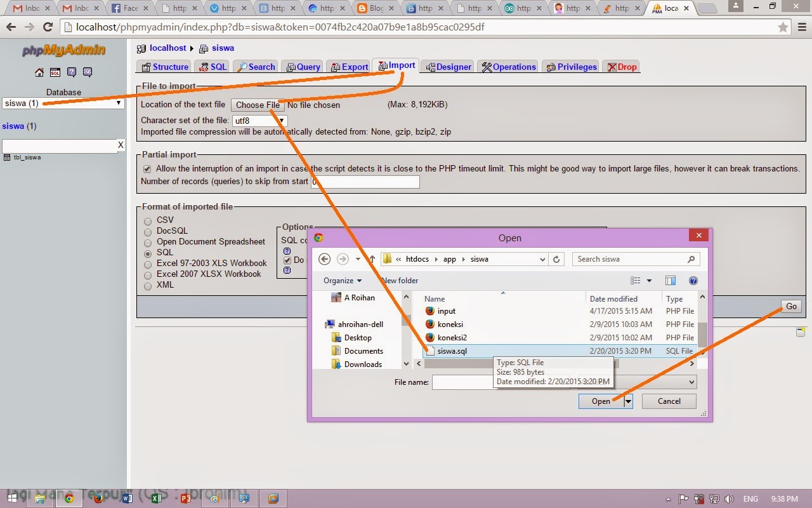Click the Choose File button
812x508 pixels.
coord(257,105)
